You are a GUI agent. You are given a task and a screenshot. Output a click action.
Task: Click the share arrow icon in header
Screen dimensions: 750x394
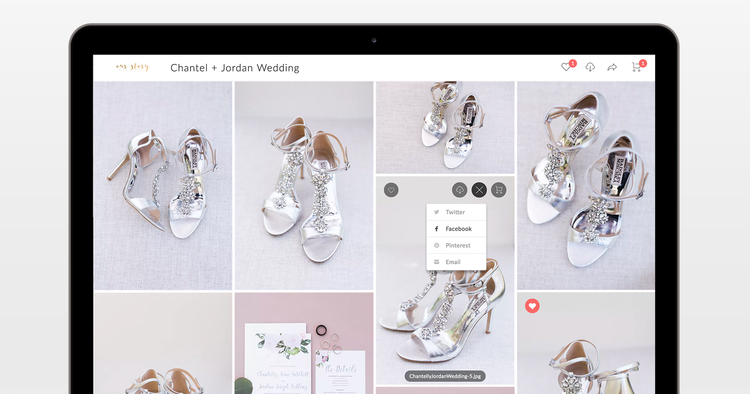612,67
